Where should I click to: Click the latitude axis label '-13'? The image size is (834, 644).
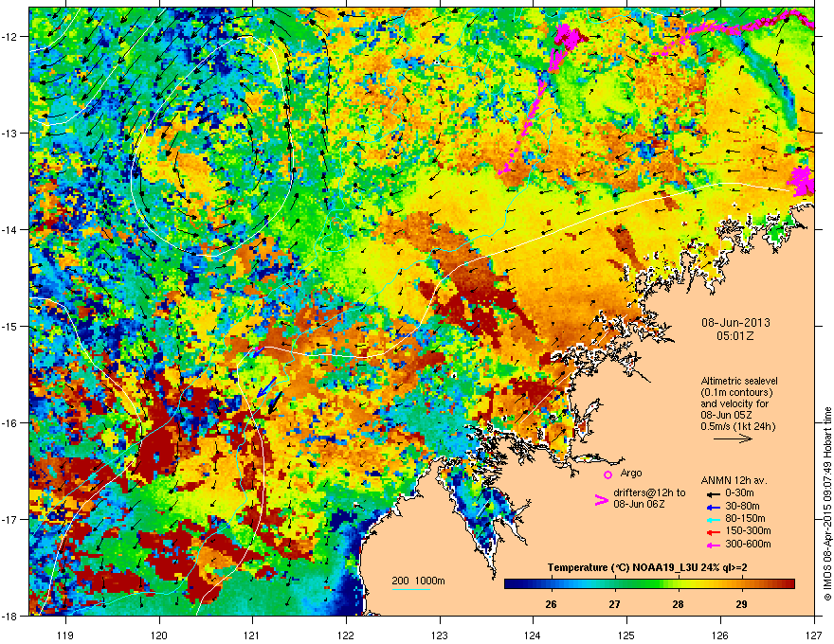(9, 133)
